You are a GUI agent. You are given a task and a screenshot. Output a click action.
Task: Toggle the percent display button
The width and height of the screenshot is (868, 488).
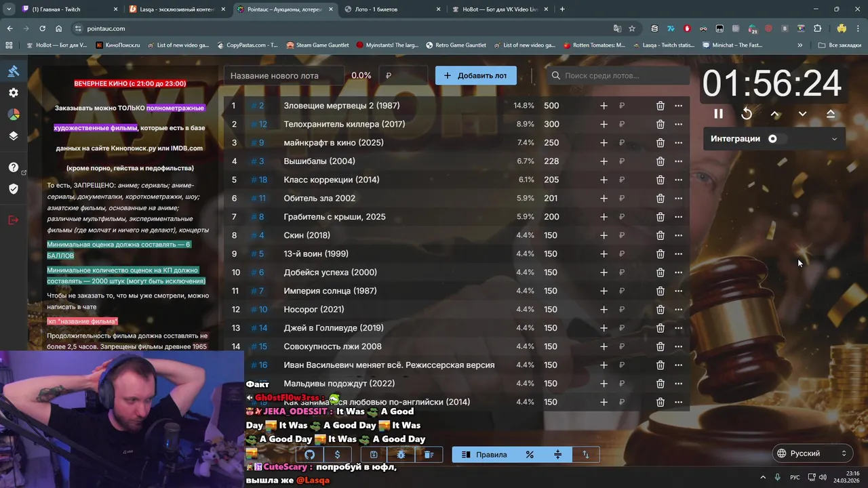530,455
